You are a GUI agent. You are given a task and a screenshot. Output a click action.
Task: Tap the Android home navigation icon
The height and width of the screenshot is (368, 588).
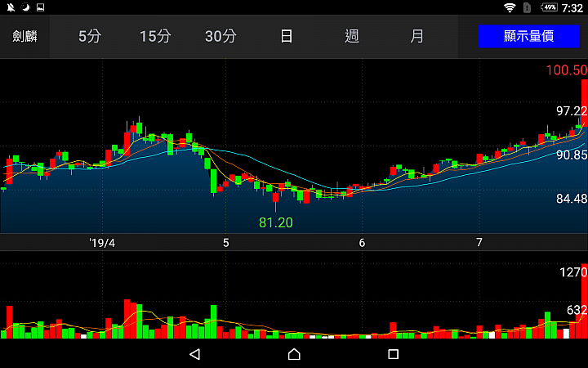click(294, 354)
